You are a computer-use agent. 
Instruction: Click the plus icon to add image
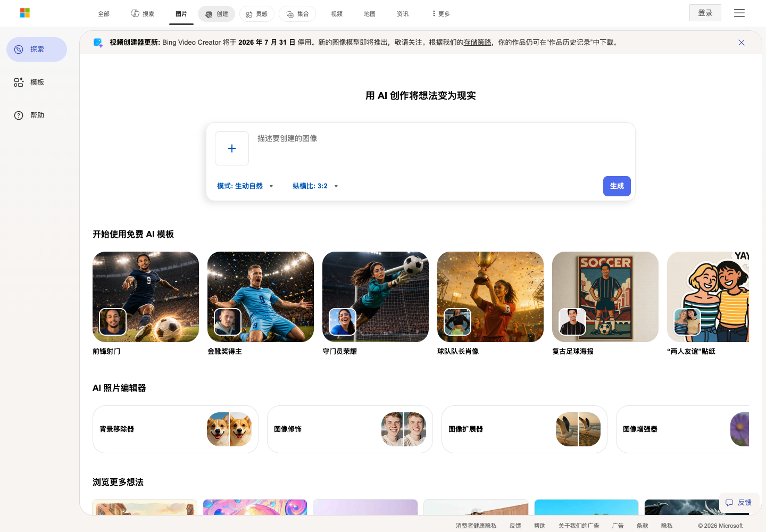point(232,148)
